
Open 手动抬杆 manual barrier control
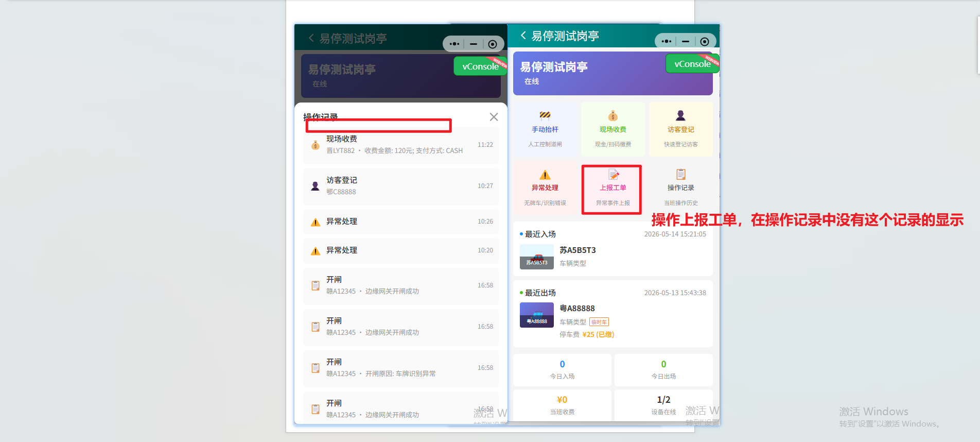click(x=545, y=129)
